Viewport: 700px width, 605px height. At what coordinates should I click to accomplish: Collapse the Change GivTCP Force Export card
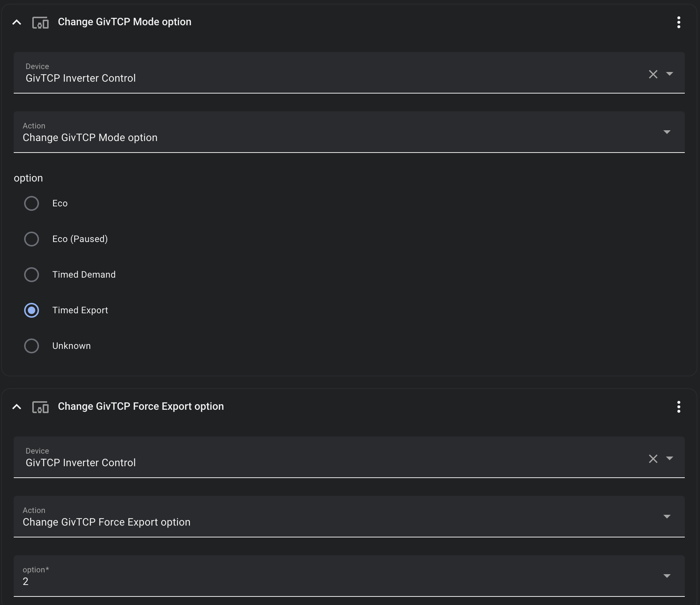[x=17, y=407]
